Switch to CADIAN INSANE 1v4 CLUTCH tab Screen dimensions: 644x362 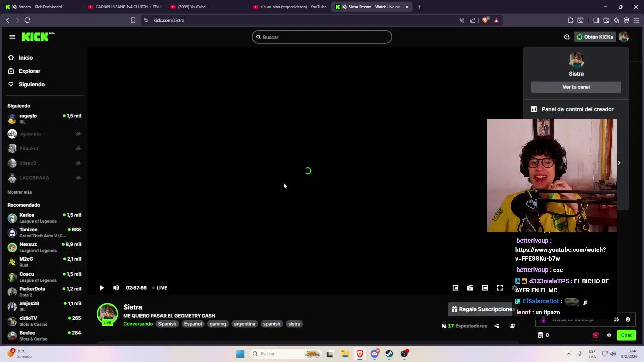[x=124, y=7]
